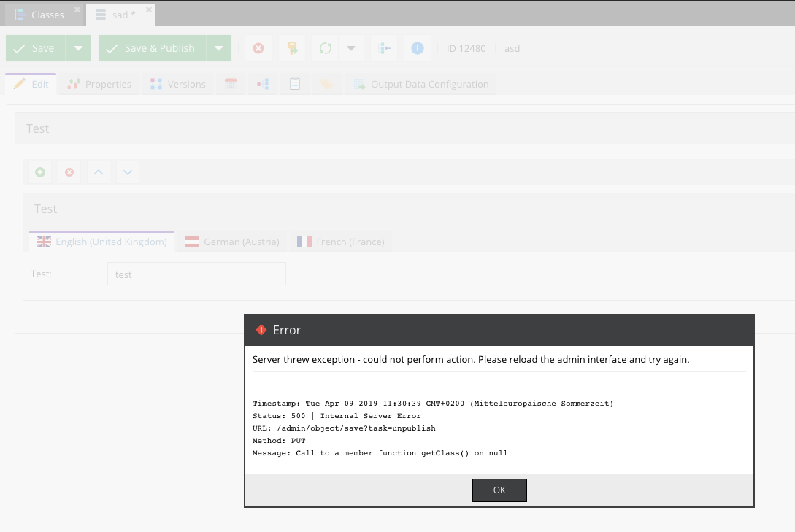795x532 pixels.
Task: Click the 'Method: PUT' line
Action: pyautogui.click(x=279, y=441)
